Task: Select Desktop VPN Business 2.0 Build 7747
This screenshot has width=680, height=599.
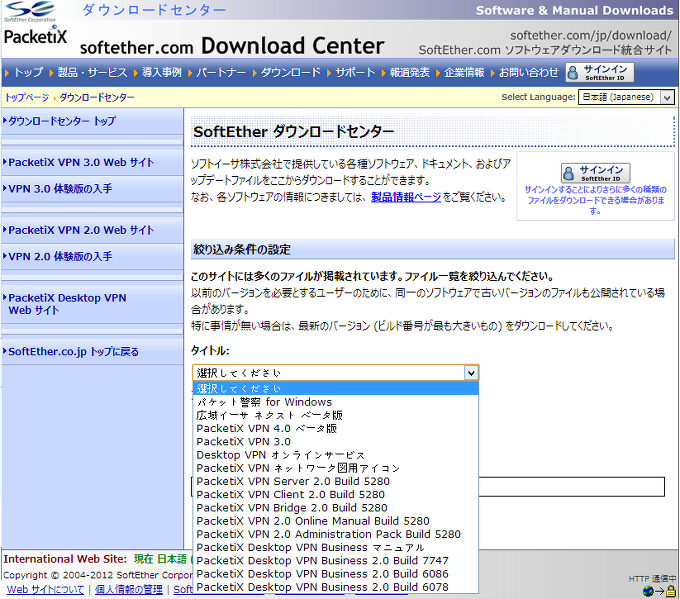Action: pyautogui.click(x=336, y=561)
